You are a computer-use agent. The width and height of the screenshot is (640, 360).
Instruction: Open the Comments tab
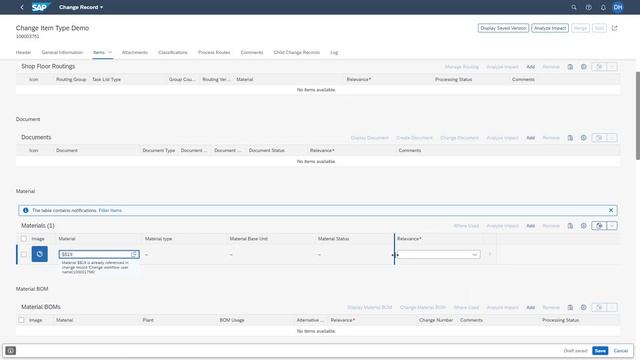point(252,52)
